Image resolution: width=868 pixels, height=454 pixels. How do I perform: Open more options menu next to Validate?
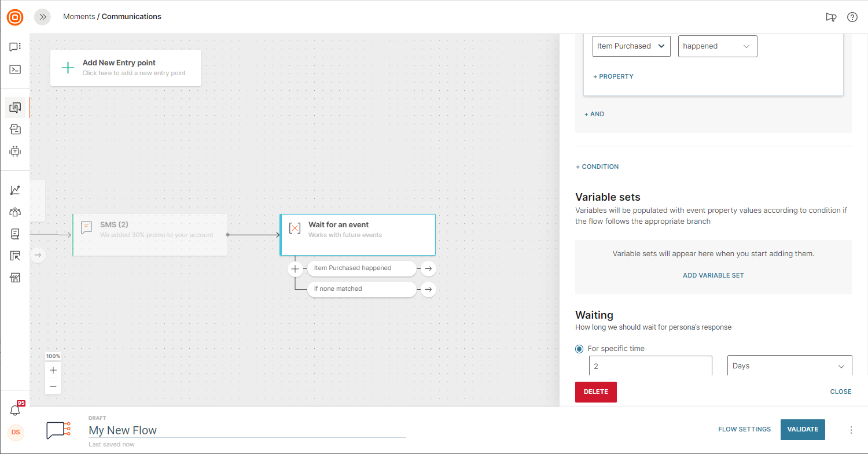[851, 430]
